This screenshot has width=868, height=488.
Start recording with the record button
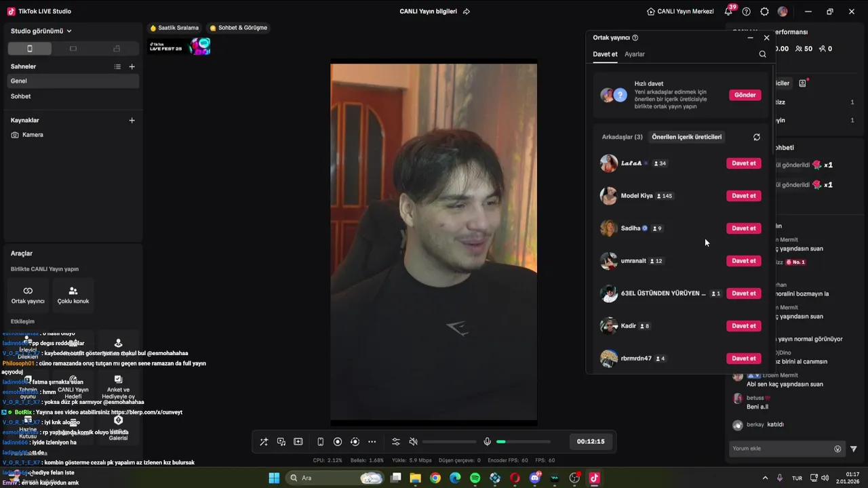[x=338, y=442]
